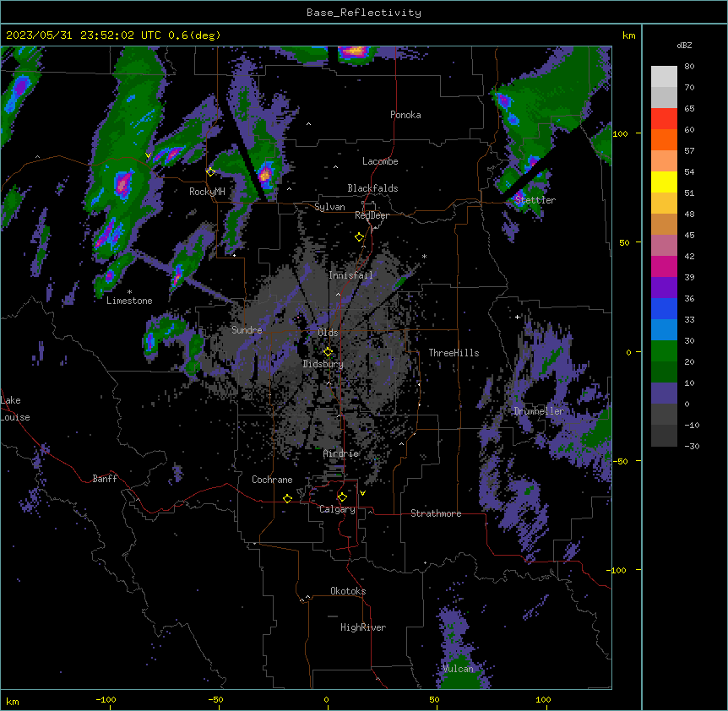Select the Lacombe town label
This screenshot has height=711, width=728.
coord(380,161)
